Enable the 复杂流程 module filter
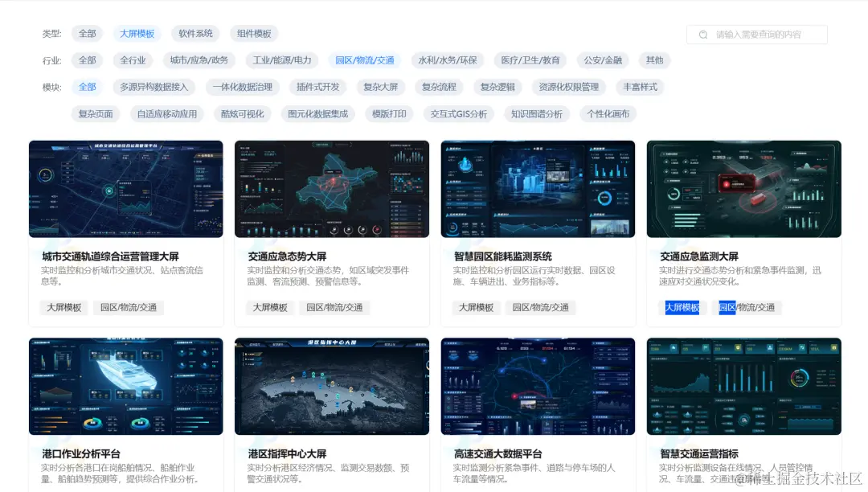 click(x=438, y=87)
